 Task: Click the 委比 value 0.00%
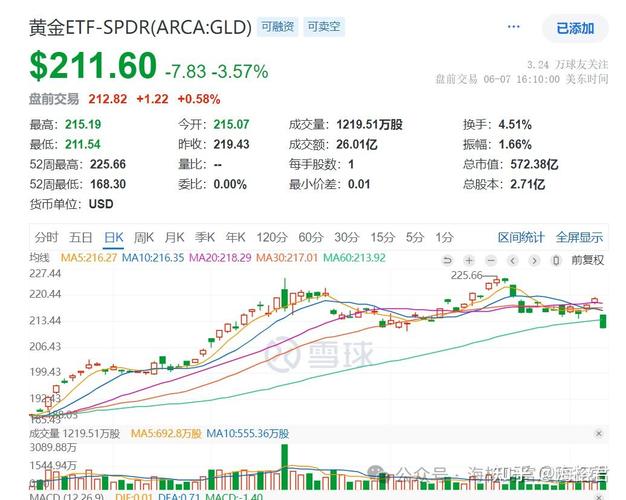coord(230,184)
